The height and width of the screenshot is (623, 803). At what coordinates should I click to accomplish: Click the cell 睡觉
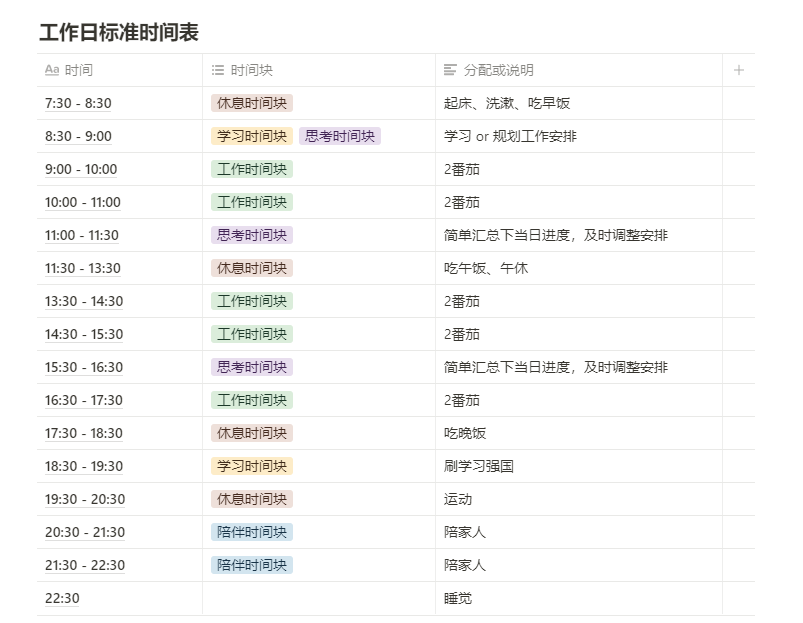point(579,598)
